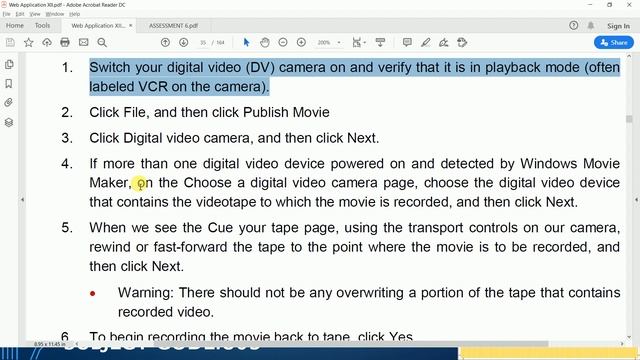640x360 pixels.
Task: Open the Sign document tool
Action: (444, 42)
